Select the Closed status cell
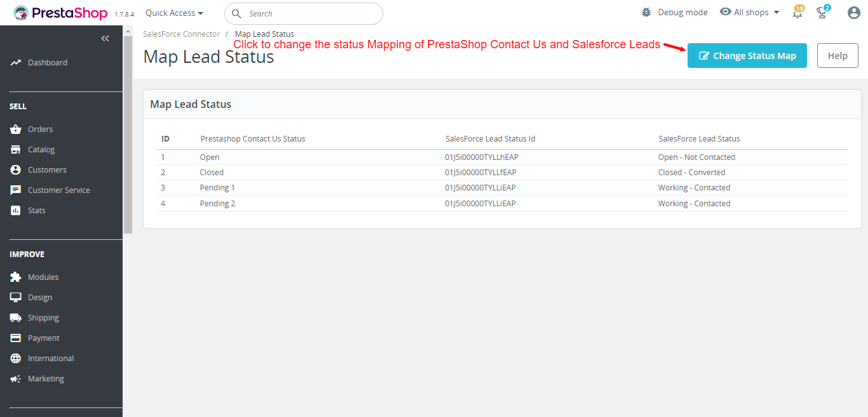Screen dimensions: 868x417 212,173
